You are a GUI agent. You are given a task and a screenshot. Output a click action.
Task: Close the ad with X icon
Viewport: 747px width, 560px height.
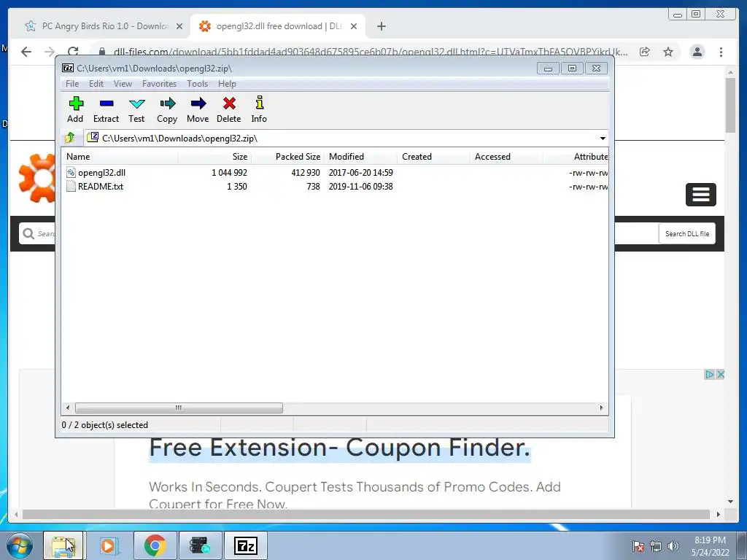point(720,374)
